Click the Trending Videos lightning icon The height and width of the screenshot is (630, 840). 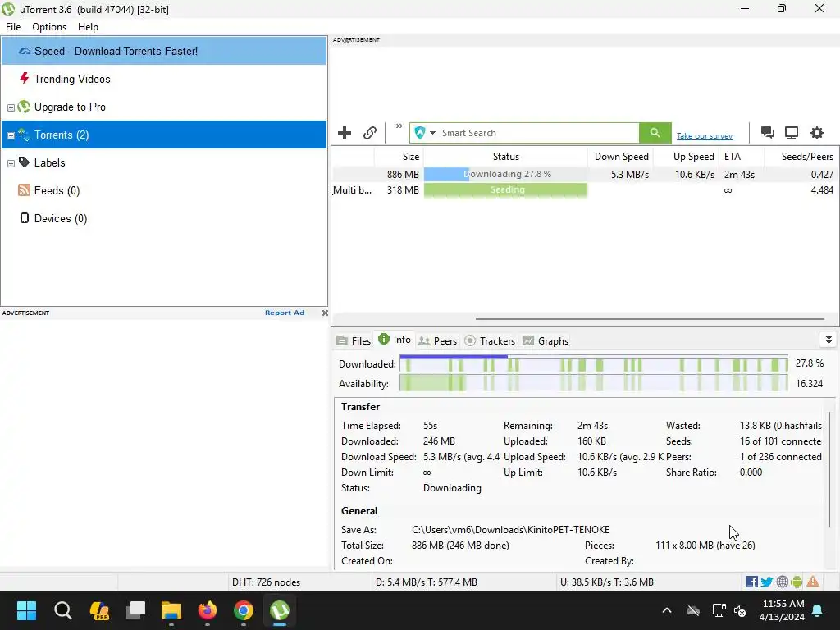pyautogui.click(x=24, y=78)
